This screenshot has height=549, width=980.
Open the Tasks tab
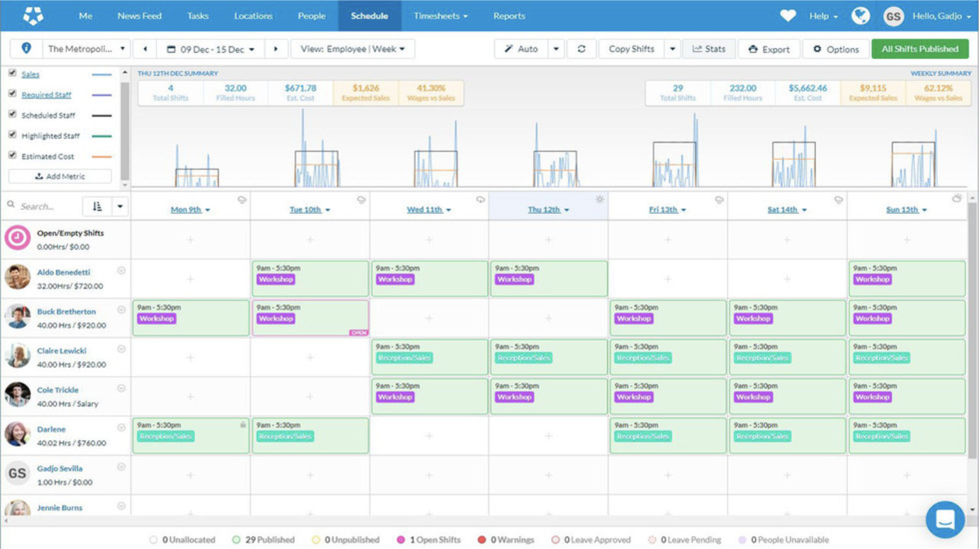pos(198,16)
